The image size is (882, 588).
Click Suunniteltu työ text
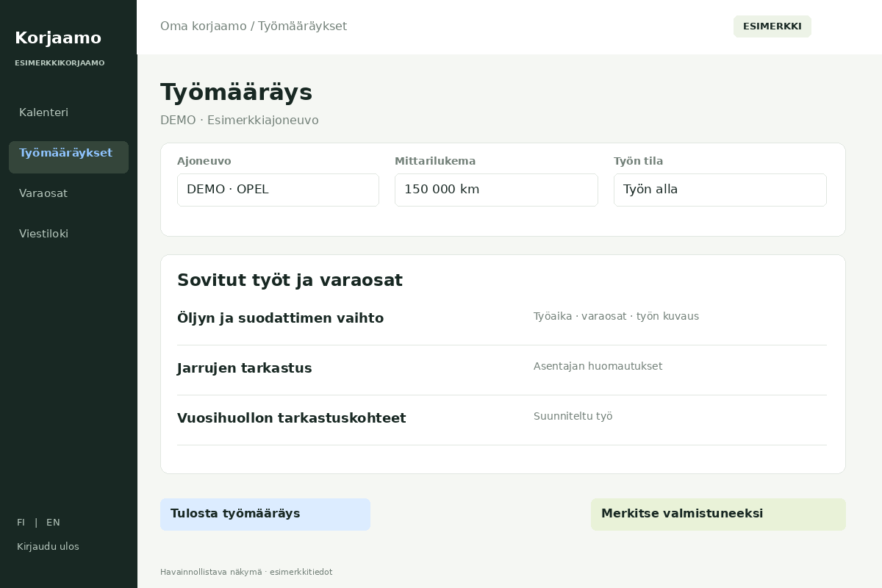click(x=573, y=416)
